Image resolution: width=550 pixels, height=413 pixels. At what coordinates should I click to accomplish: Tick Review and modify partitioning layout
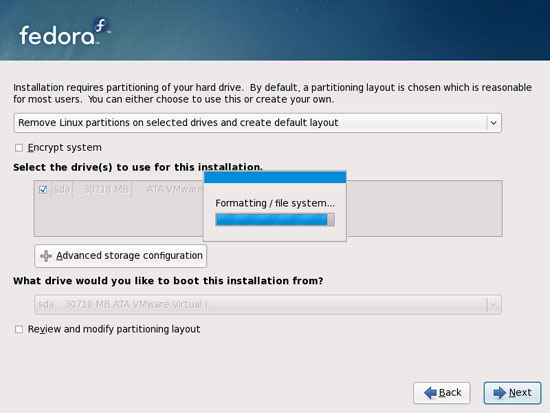click(19, 329)
